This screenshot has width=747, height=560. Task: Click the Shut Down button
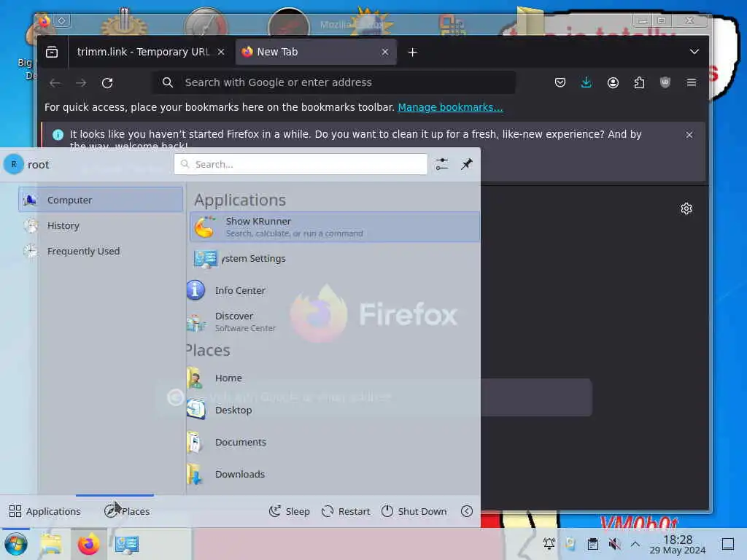tap(414, 511)
